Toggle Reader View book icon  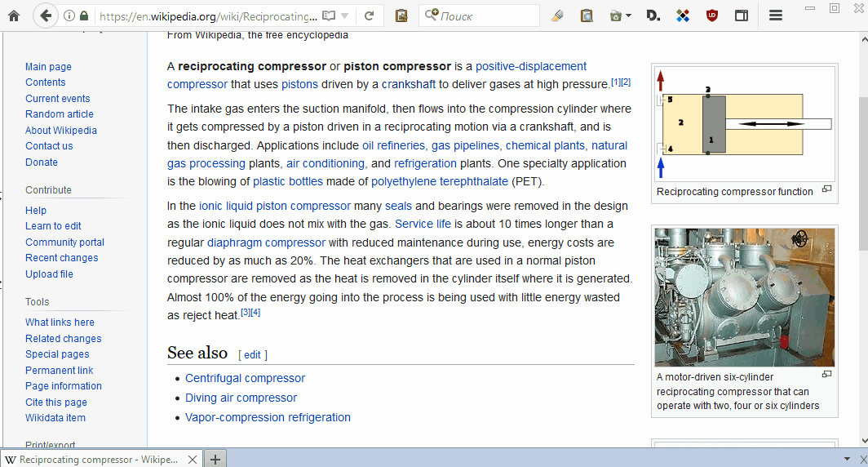(329, 16)
